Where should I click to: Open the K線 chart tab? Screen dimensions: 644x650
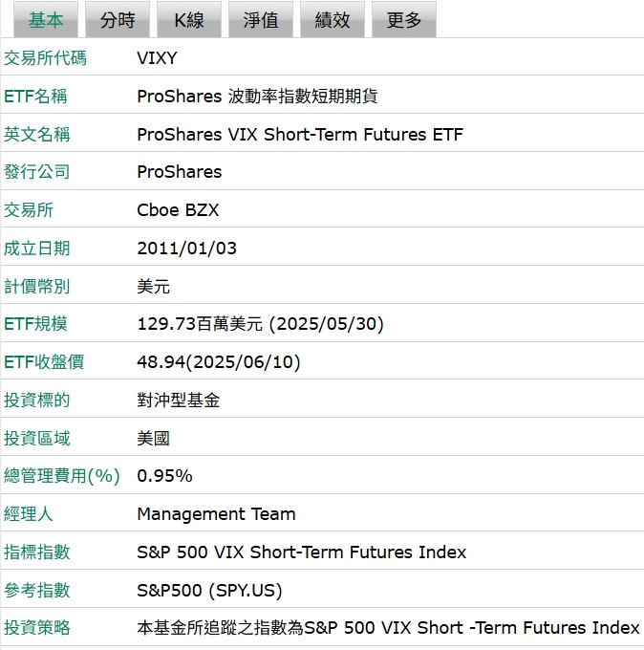click(x=189, y=19)
